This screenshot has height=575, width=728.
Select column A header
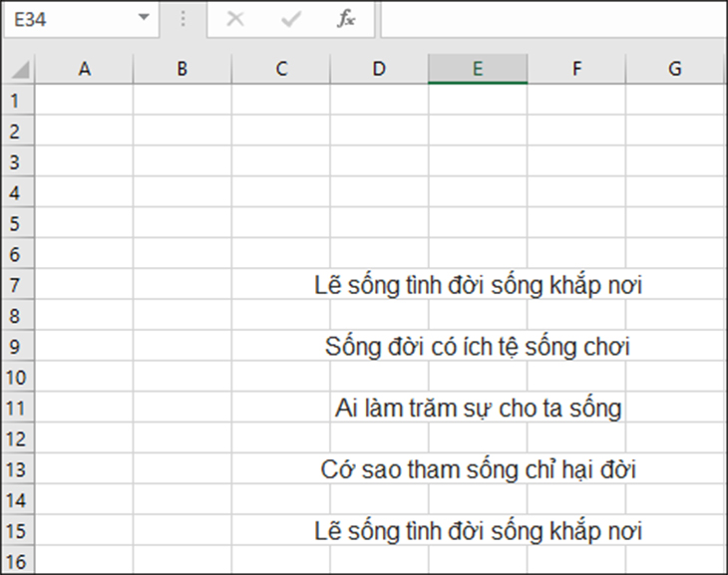click(x=84, y=69)
